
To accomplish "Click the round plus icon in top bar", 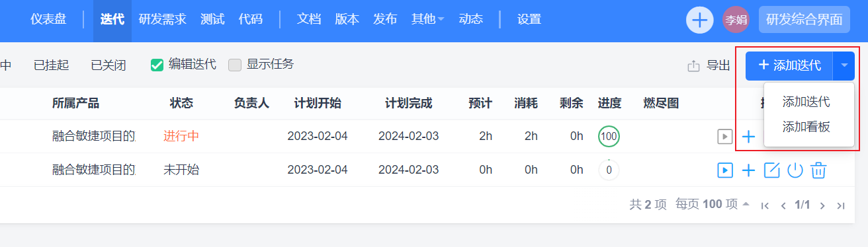I will (699, 20).
